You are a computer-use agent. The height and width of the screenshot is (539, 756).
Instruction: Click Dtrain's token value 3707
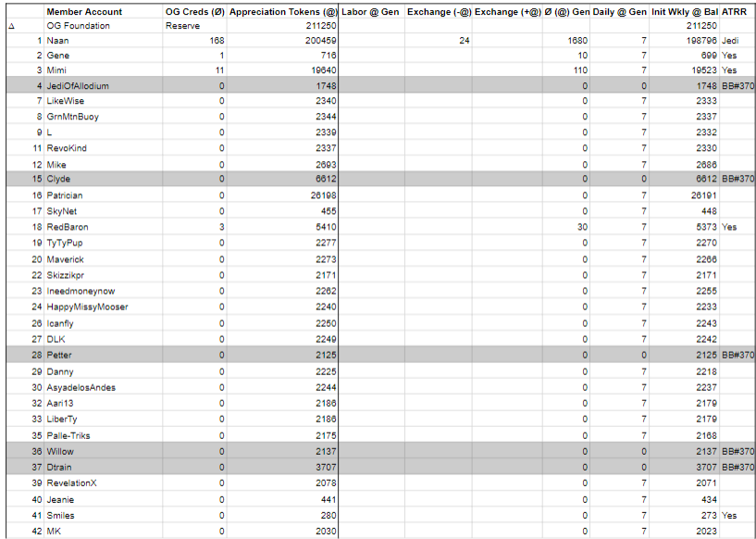(x=282, y=467)
